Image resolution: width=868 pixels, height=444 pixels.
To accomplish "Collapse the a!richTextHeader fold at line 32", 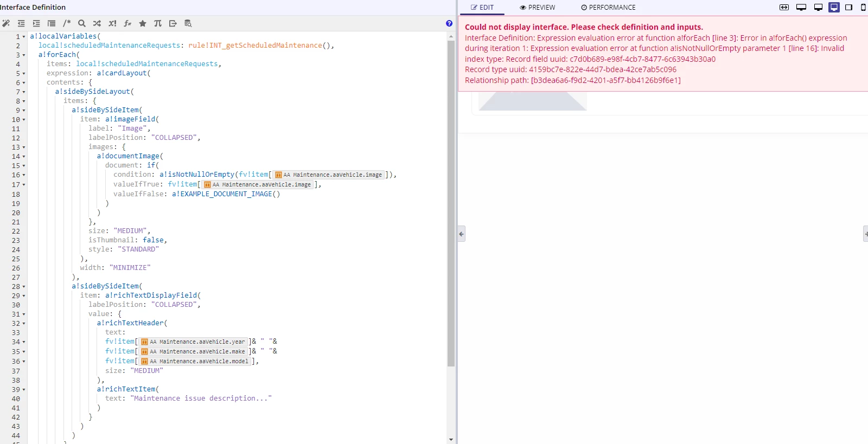I will click(x=24, y=324).
